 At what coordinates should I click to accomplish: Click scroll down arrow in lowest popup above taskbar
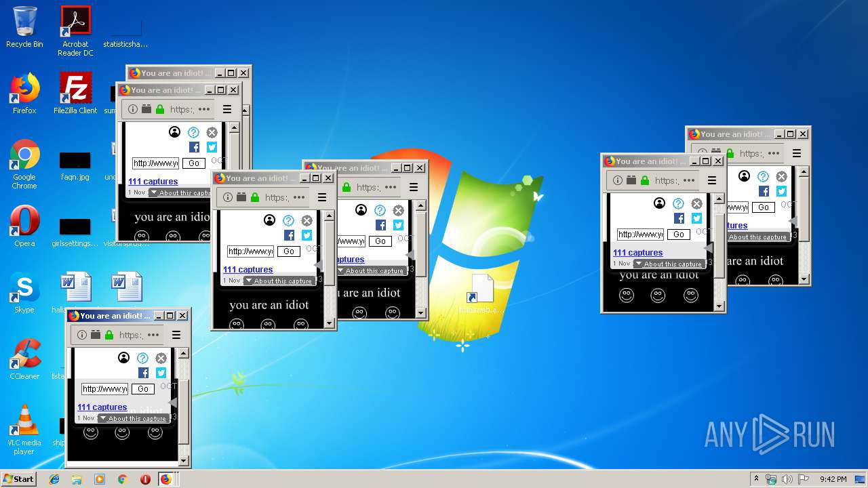pyautogui.click(x=183, y=461)
